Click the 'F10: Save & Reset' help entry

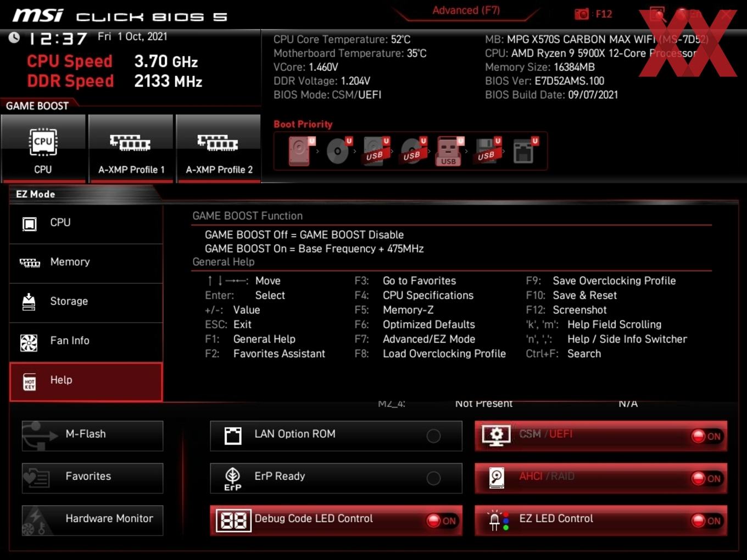(571, 295)
